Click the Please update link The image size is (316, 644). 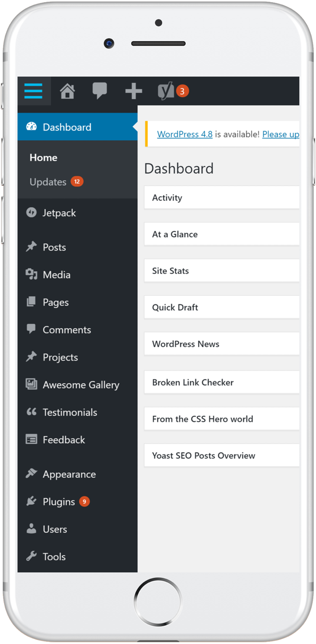pyautogui.click(x=281, y=134)
